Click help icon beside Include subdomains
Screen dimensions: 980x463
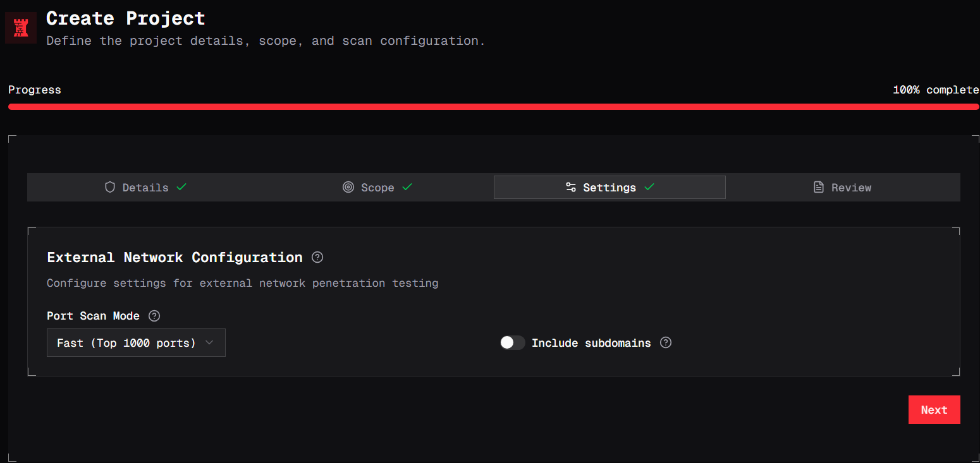tap(666, 343)
